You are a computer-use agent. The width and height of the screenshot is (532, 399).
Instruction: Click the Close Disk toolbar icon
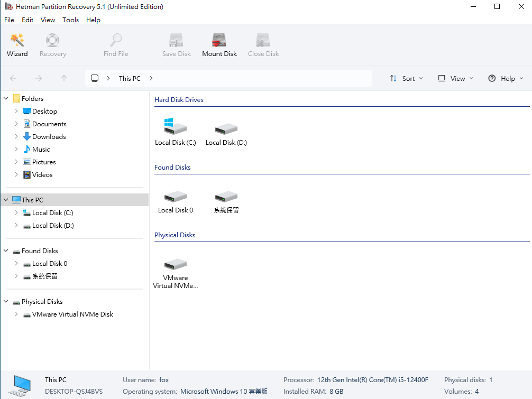pos(263,45)
